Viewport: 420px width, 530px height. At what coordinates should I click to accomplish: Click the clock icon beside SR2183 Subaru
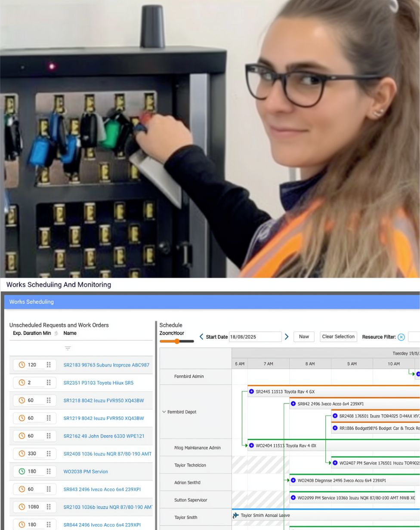tap(22, 365)
